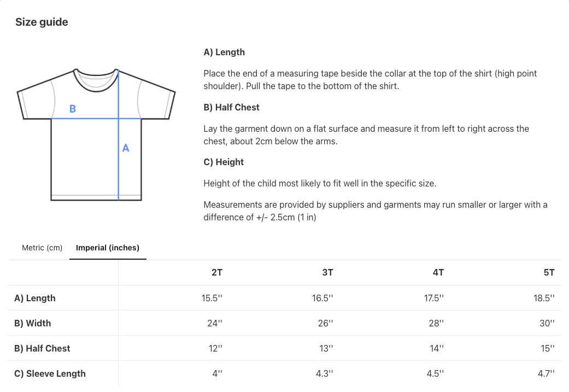Image resolution: width=569 pixels, height=392 pixels.
Task: Click the 2T size column header
Action: pos(216,272)
